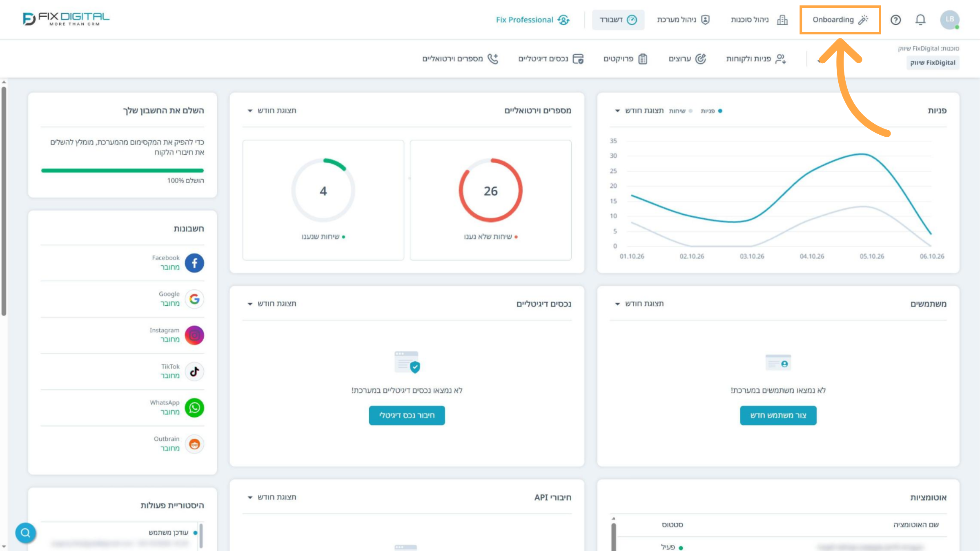Open the notifications bell icon

click(x=920, y=20)
